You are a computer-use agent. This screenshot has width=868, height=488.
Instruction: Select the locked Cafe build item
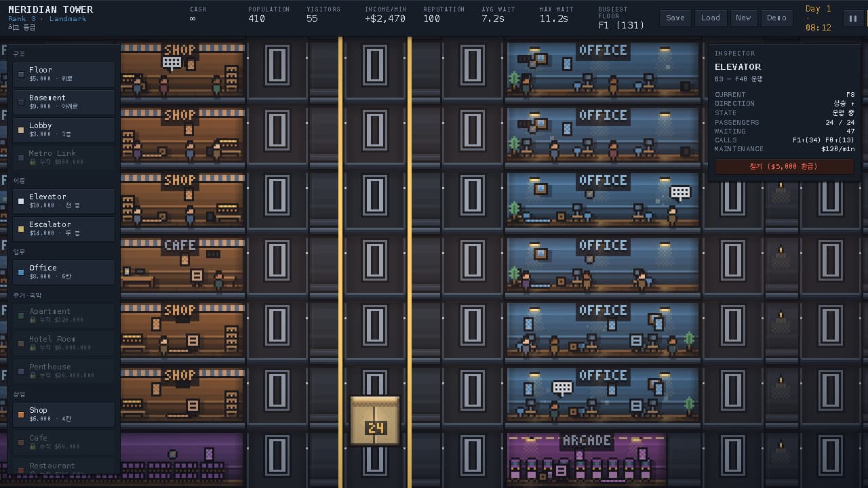point(64,442)
